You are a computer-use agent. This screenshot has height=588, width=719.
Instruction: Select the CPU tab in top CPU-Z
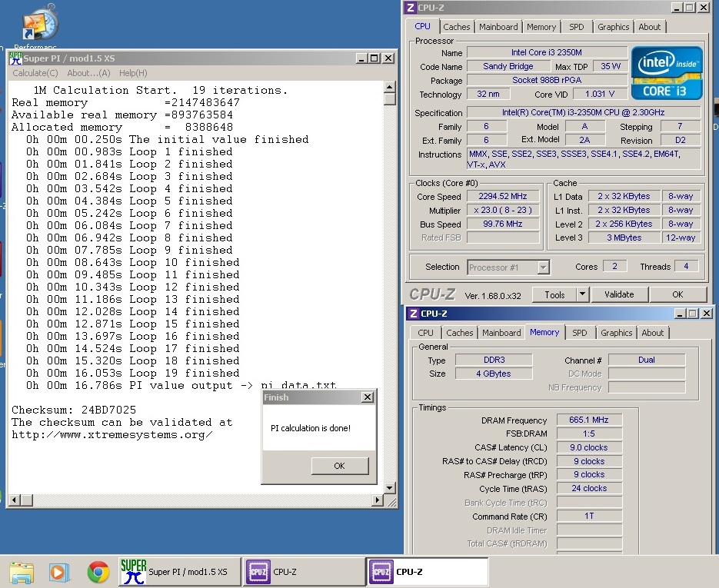(x=422, y=26)
